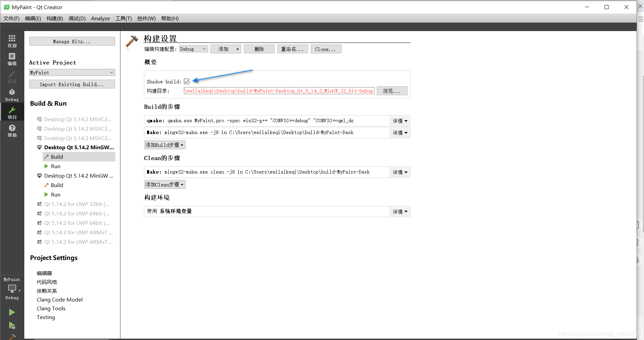Viewport: 644px width, 340px height.
Task: Click green play icon of first Run item
Action: click(46, 166)
